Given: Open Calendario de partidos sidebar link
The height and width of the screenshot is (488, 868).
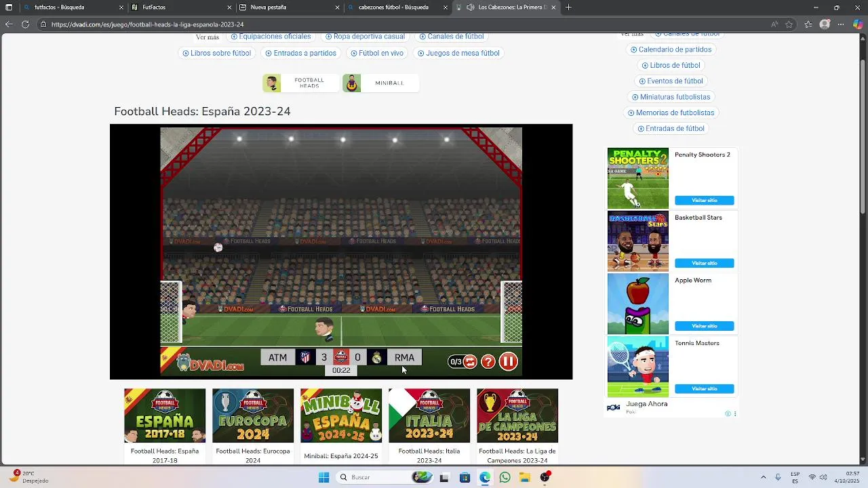Looking at the screenshot, I should click(x=671, y=49).
